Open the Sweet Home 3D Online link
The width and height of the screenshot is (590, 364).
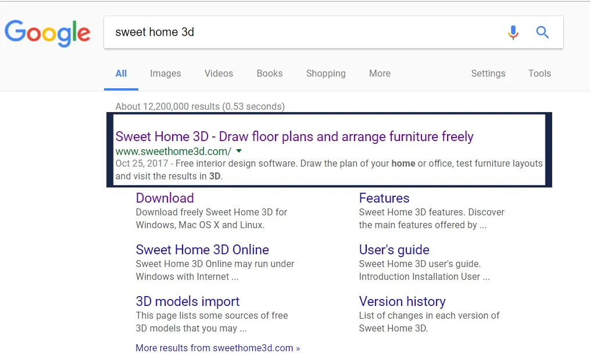pyautogui.click(x=202, y=250)
